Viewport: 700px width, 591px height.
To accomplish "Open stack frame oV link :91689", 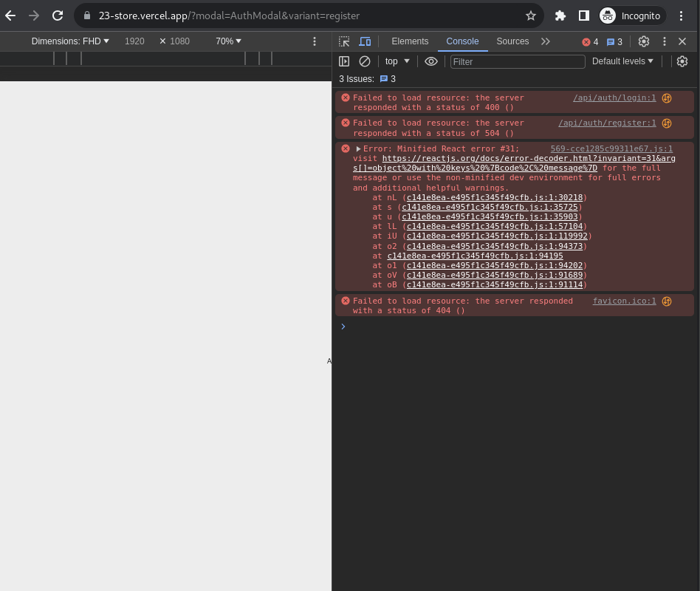I will [495, 275].
